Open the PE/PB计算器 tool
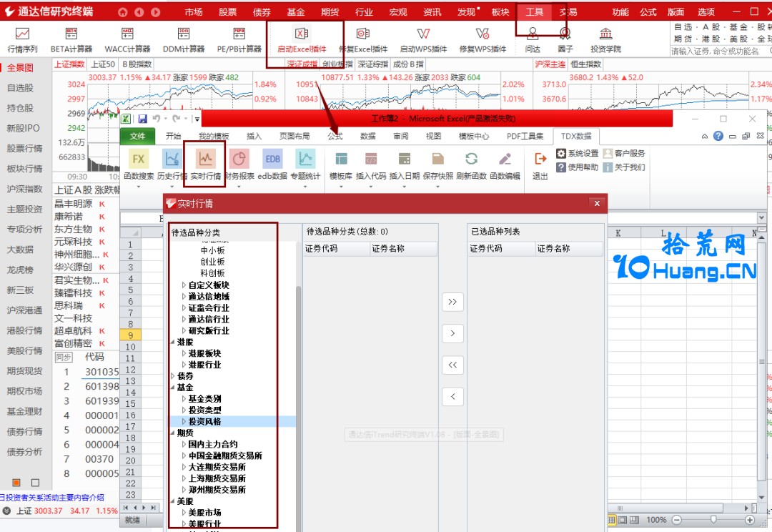The width and height of the screenshot is (772, 532). click(239, 39)
